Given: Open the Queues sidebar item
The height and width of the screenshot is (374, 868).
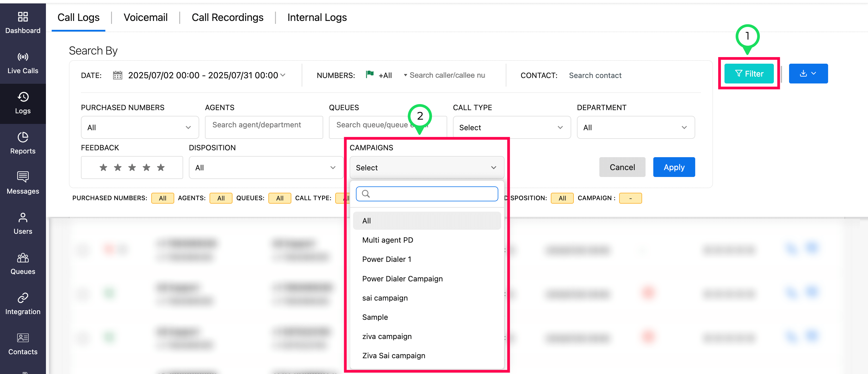Looking at the screenshot, I should click(x=23, y=264).
